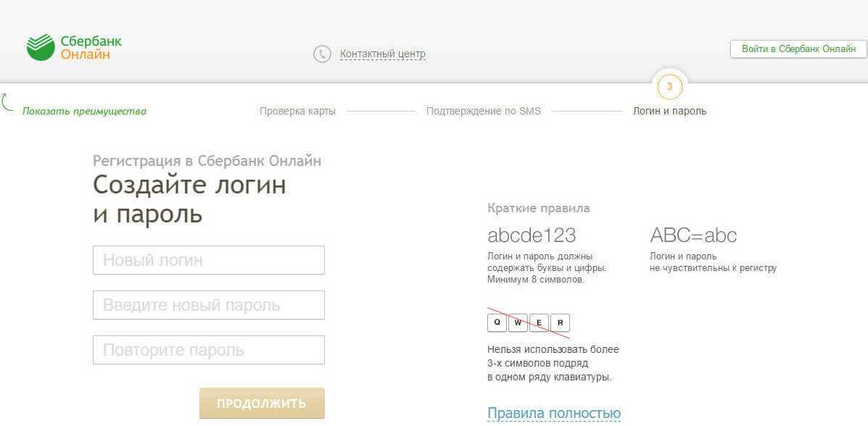Open the Правила полностью link

[554, 413]
